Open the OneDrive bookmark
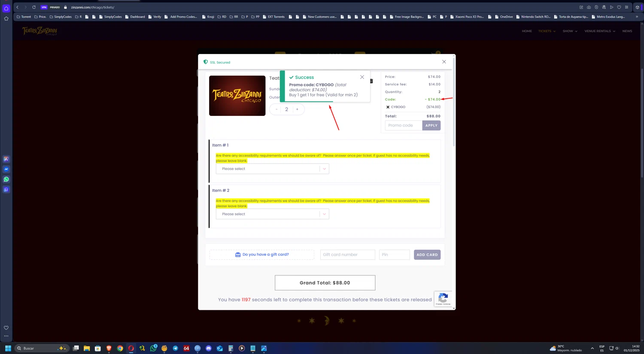This screenshot has width=644, height=354. click(x=504, y=17)
